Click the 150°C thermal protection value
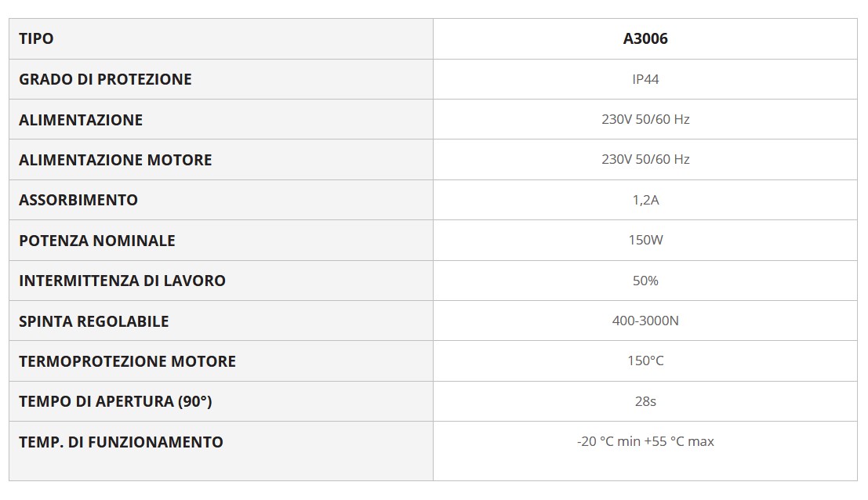The width and height of the screenshot is (868, 500). [645, 361]
